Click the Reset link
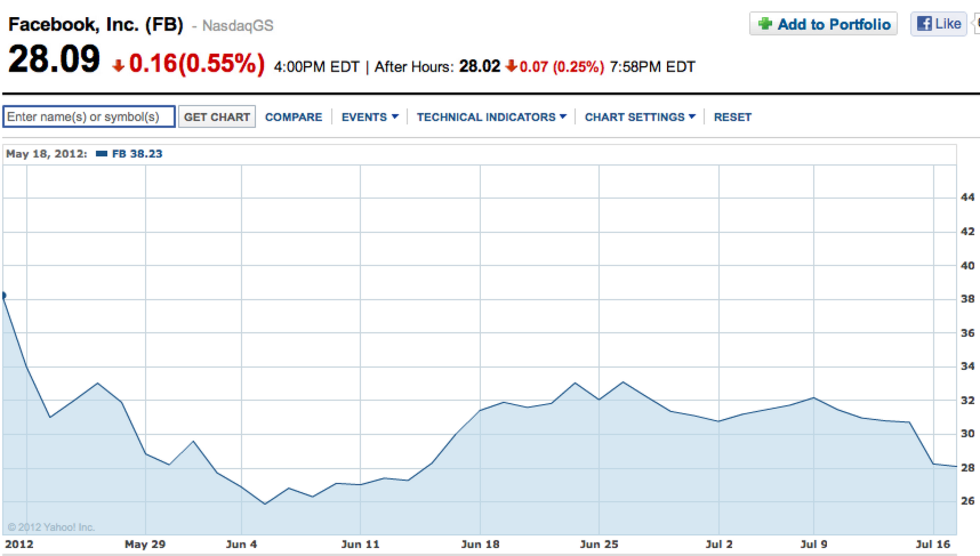The height and width of the screenshot is (556, 980). [733, 117]
